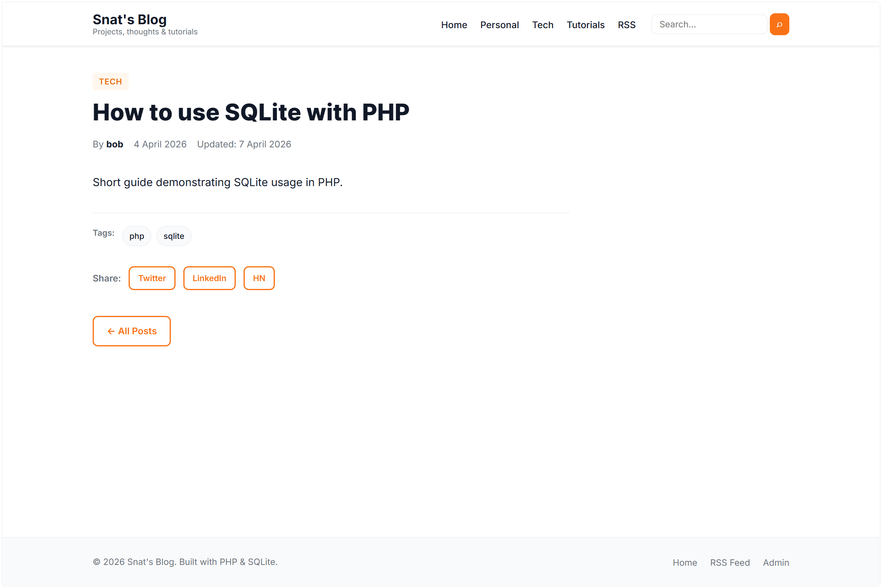Switch to the Tech section

coord(543,24)
